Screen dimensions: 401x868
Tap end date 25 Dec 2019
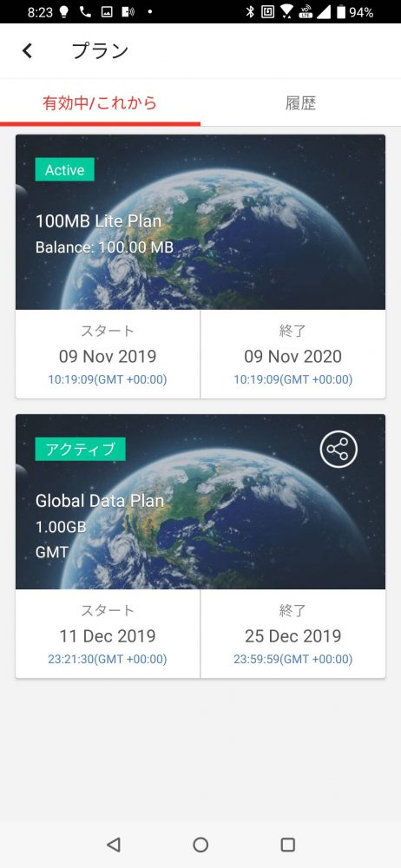(x=293, y=635)
